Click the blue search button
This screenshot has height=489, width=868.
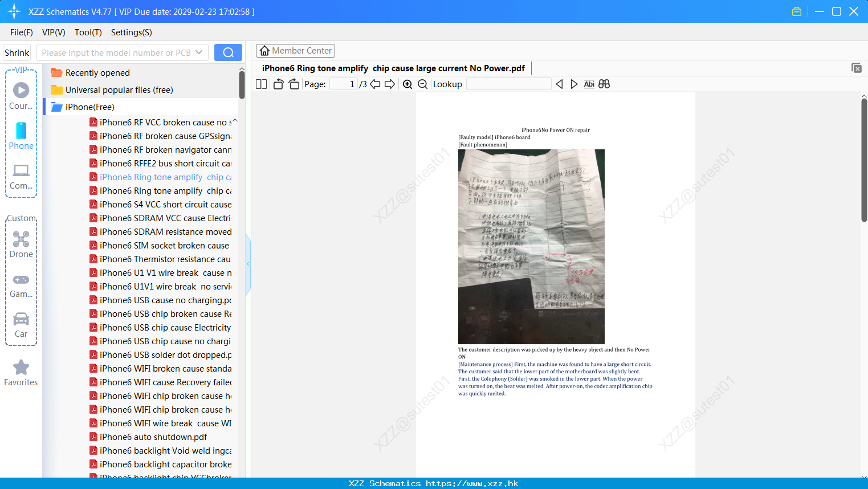click(x=228, y=52)
